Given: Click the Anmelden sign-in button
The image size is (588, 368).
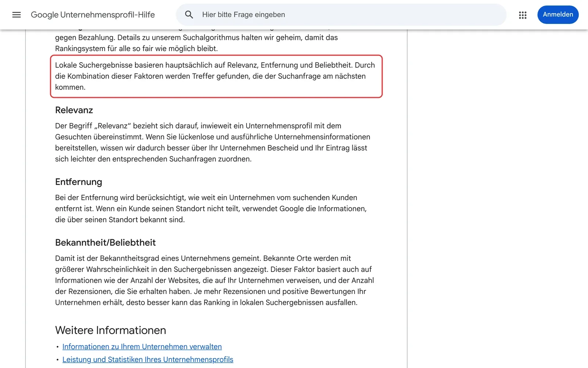Looking at the screenshot, I should [558, 15].
